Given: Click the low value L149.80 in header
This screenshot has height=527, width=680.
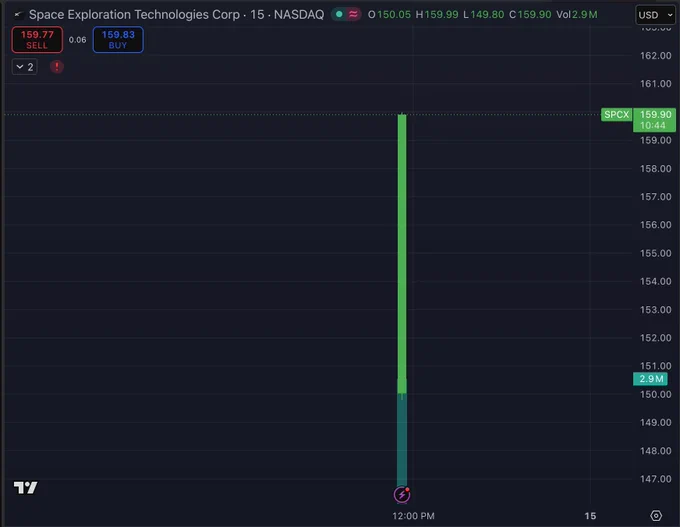Looking at the screenshot, I should [484, 15].
